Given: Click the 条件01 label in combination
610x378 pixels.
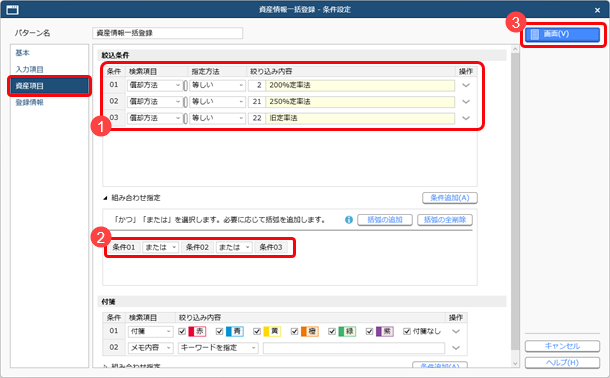Looking at the screenshot, I should coord(124,247).
